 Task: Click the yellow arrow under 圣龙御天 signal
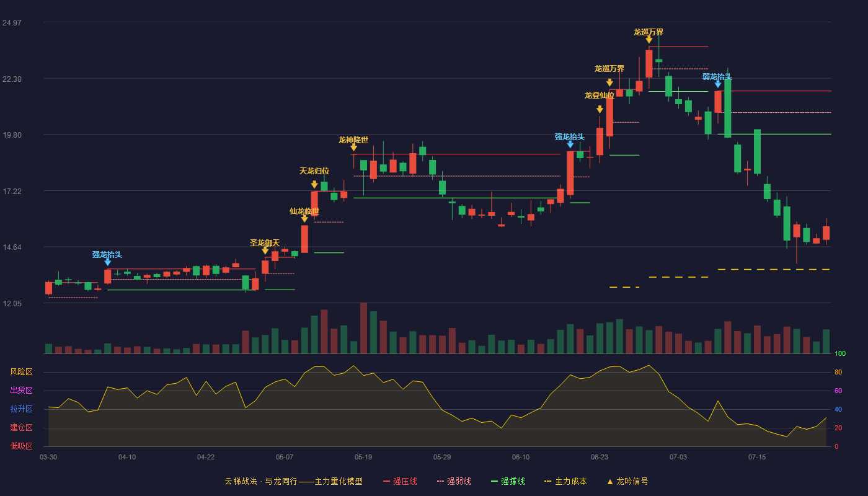[x=265, y=250]
